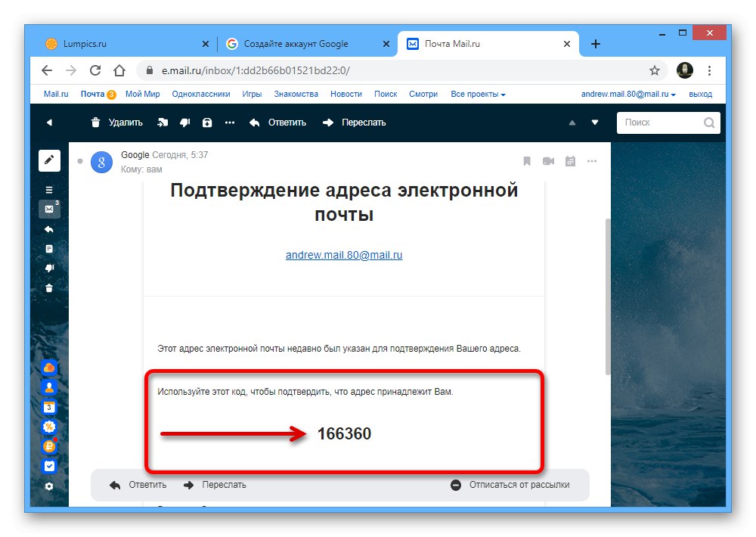Move the message to a folder icon
Screen dimensions: 756x537
pyautogui.click(x=163, y=123)
